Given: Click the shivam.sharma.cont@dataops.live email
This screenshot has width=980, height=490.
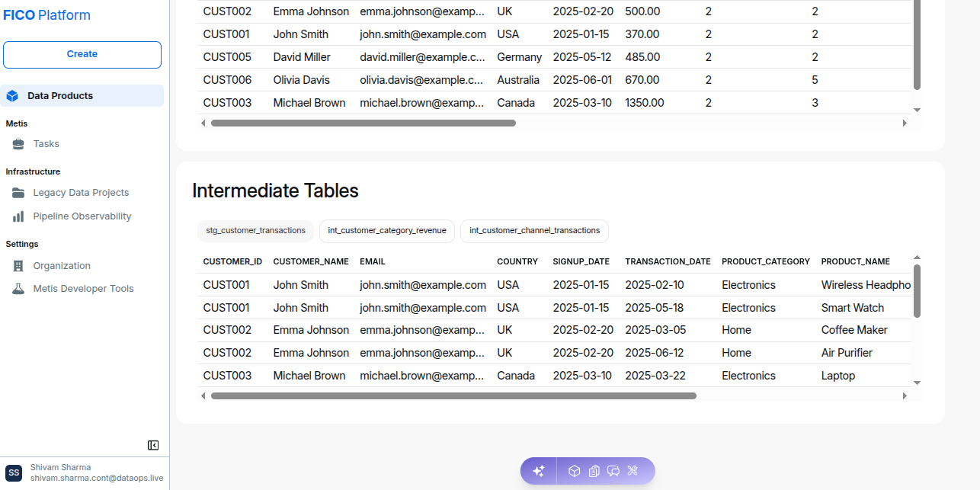Looking at the screenshot, I should click(x=97, y=479).
